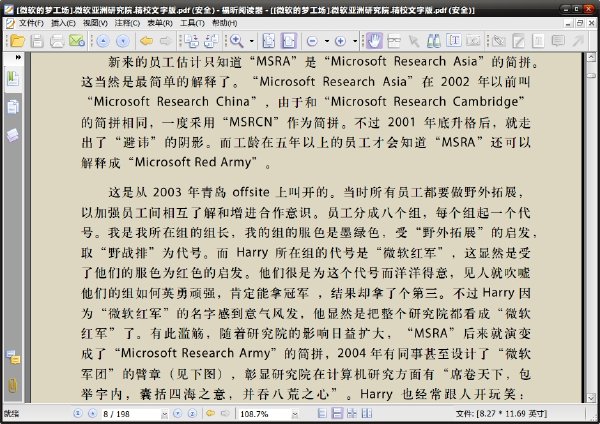The image size is (600, 424).
Task: Go to next page in status bar
Action: (x=177, y=413)
